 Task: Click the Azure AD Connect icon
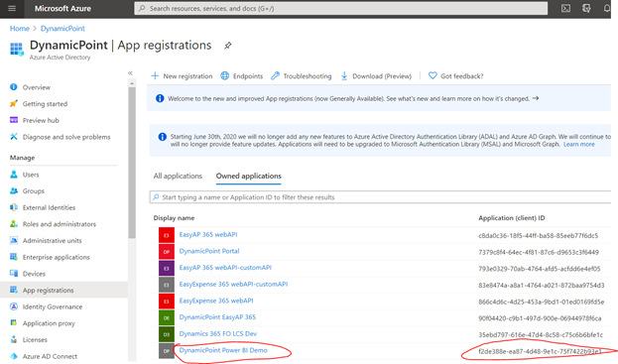coord(14,356)
